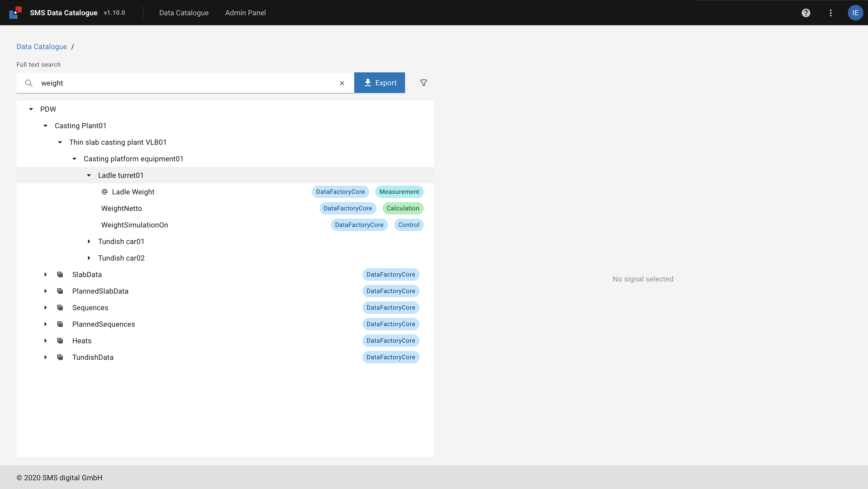Image resolution: width=868 pixels, height=489 pixels.
Task: Collapse the Ladle turret01 node
Action: [x=89, y=175]
